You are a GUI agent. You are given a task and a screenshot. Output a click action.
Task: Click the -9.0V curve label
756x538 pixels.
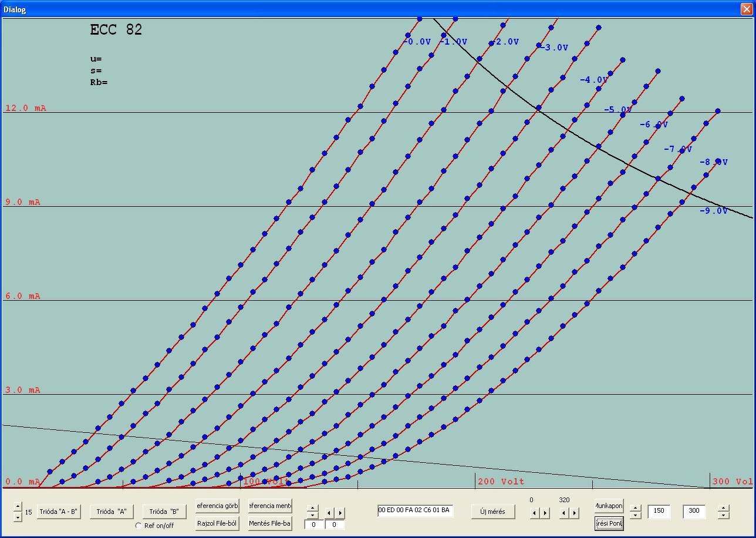point(714,211)
